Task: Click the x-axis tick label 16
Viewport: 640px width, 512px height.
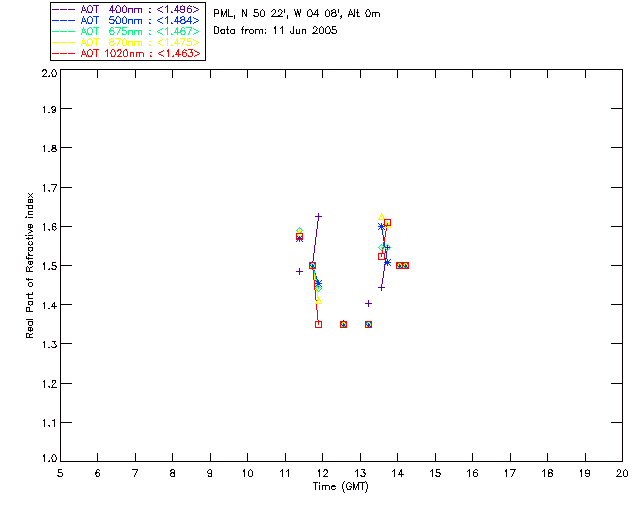Action: [473, 473]
